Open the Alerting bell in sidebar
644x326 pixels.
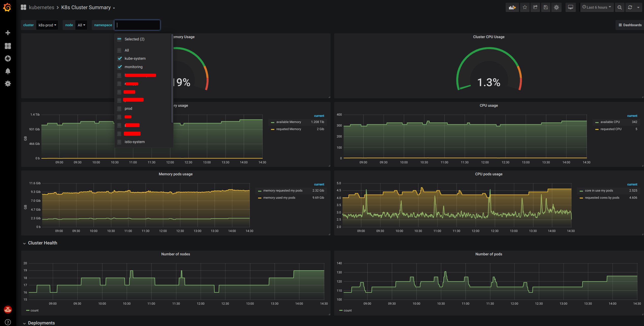[8, 71]
